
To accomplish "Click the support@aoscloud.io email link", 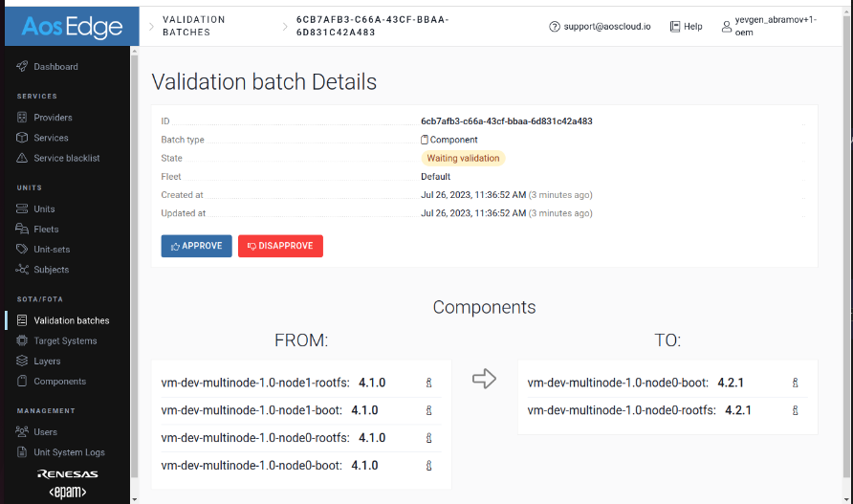I will 600,27.
